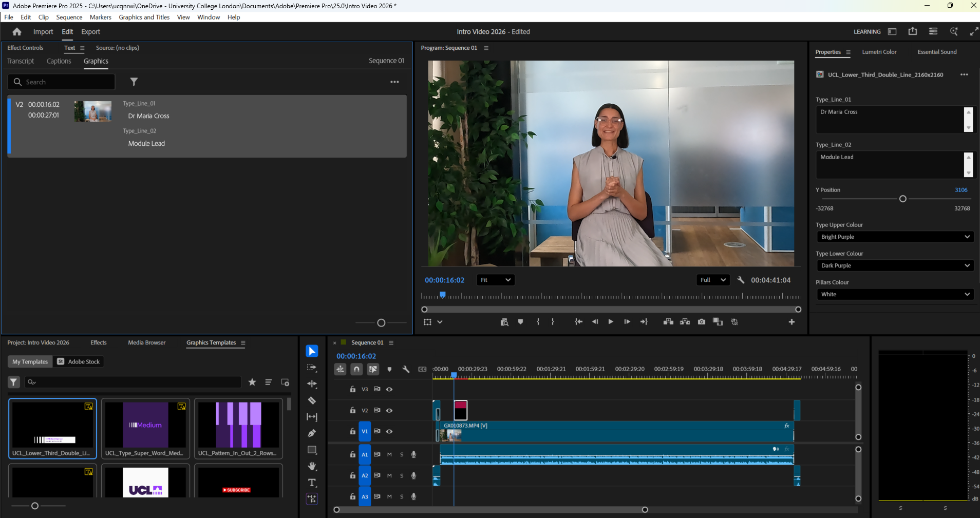Viewport: 980px width, 518px height.
Task: Click the Lift button
Action: (668, 322)
